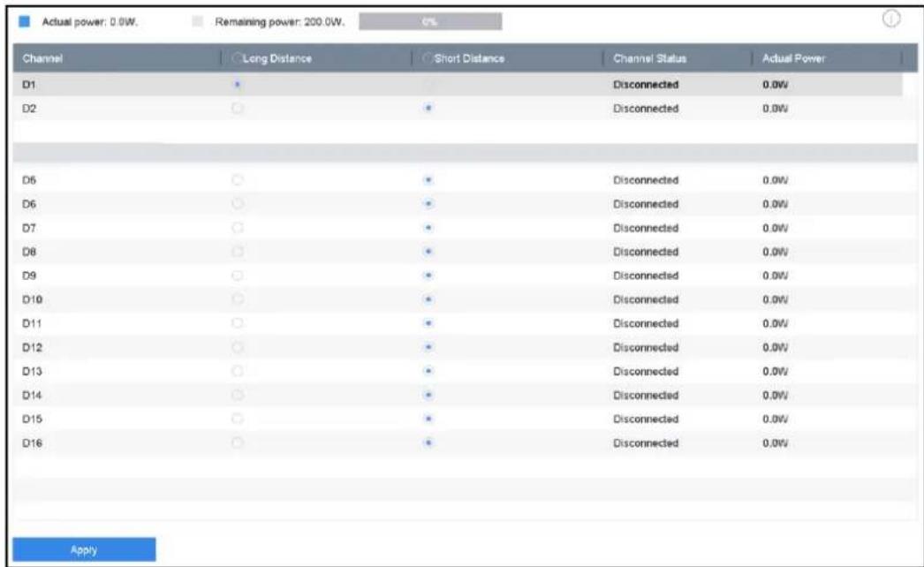The height and width of the screenshot is (567, 924).
Task: Click the Channel Status column header
Action: [x=649, y=58]
